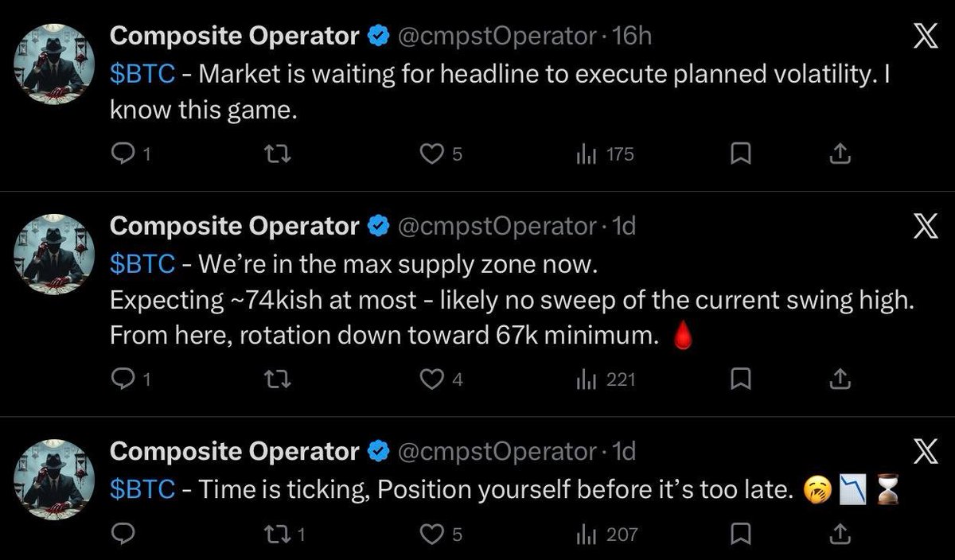This screenshot has width=955, height=560.
Task: Share the max supply zone tweet
Action: pos(837,380)
